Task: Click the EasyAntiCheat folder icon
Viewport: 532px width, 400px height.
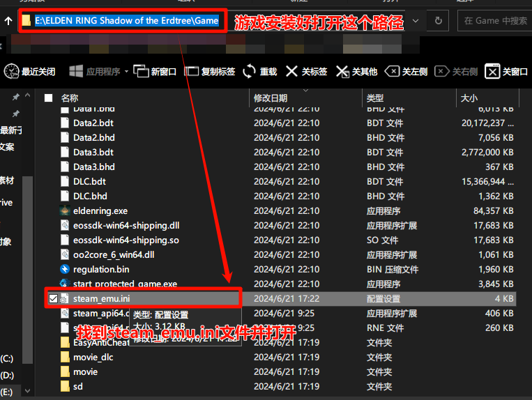Action: [x=65, y=342]
